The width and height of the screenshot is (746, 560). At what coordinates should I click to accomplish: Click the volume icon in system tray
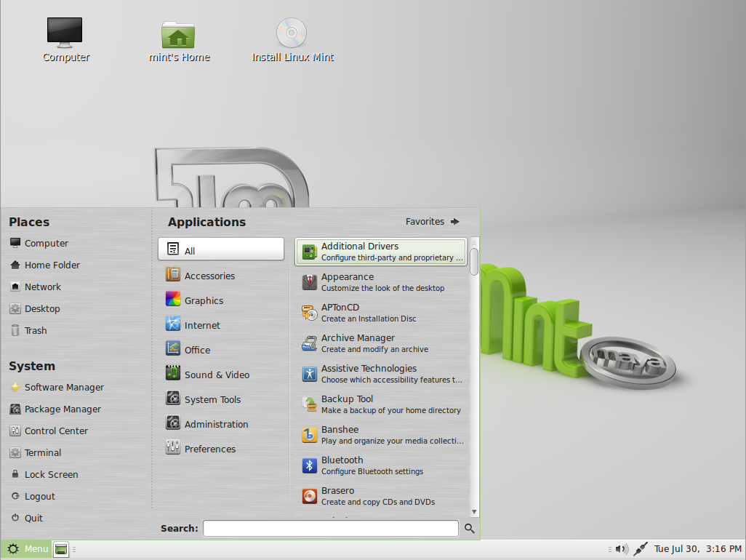tap(621, 549)
